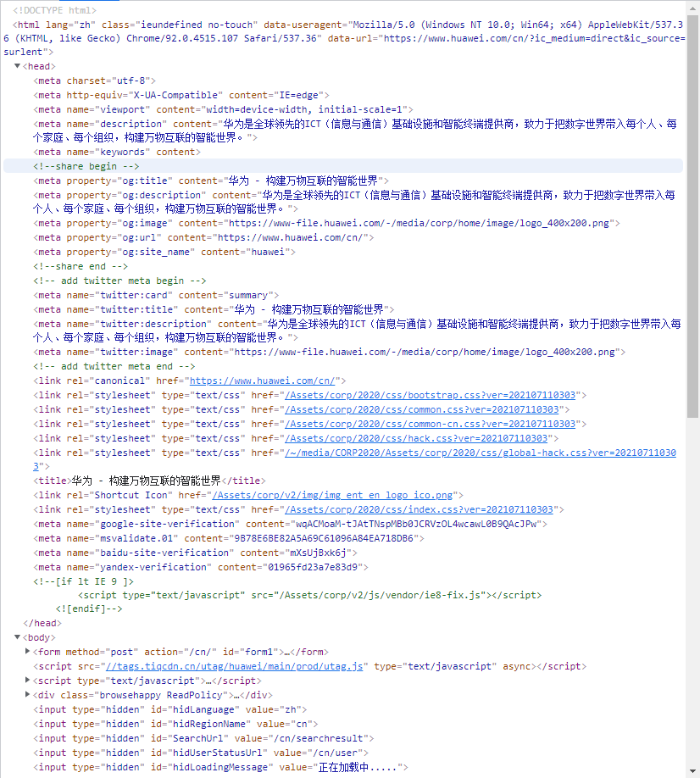Select the yandex-verification meta line
The width and height of the screenshot is (700, 778).
point(201,567)
